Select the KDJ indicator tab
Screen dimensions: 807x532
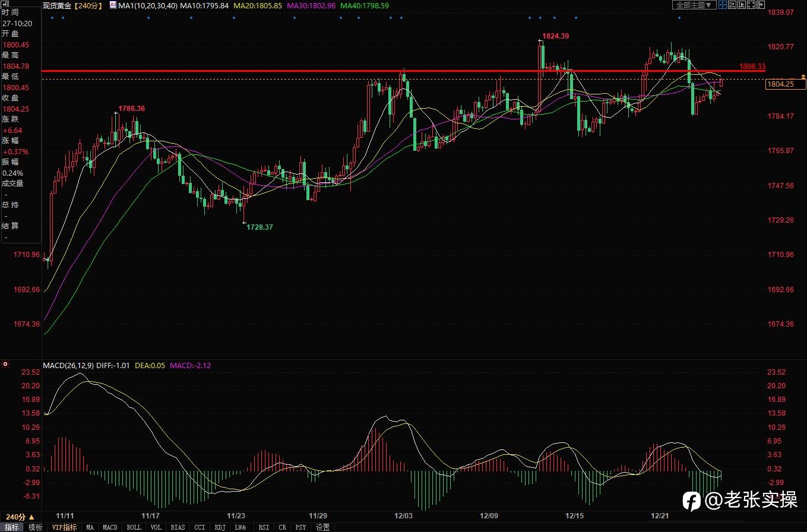[x=220, y=527]
